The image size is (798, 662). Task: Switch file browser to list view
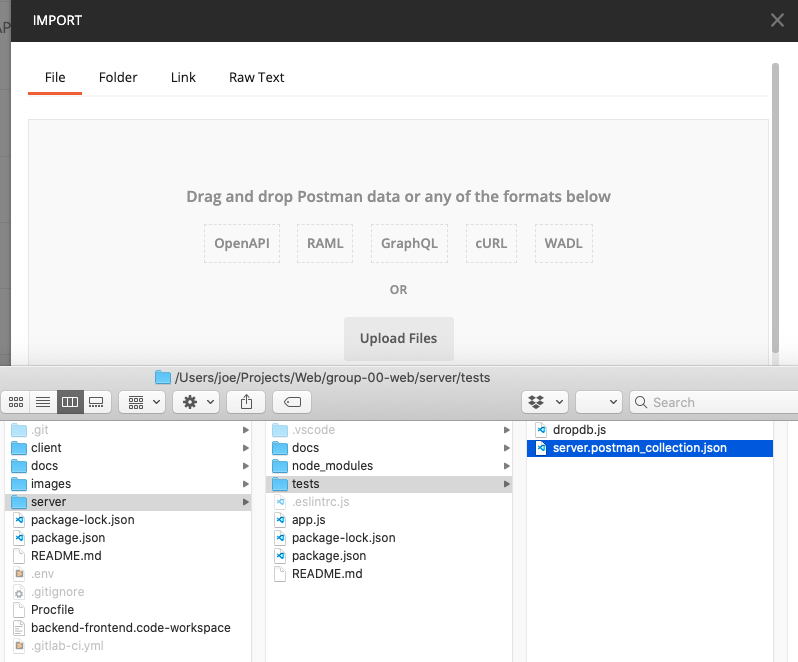coord(43,402)
